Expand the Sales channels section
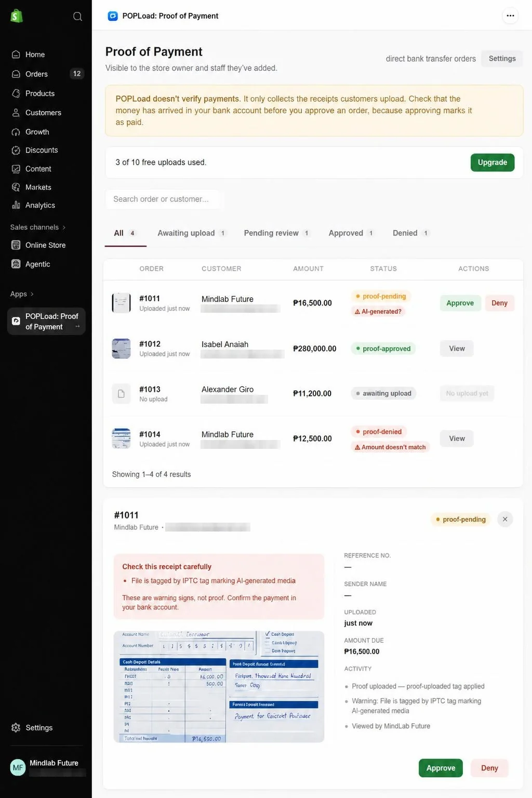 (38, 228)
